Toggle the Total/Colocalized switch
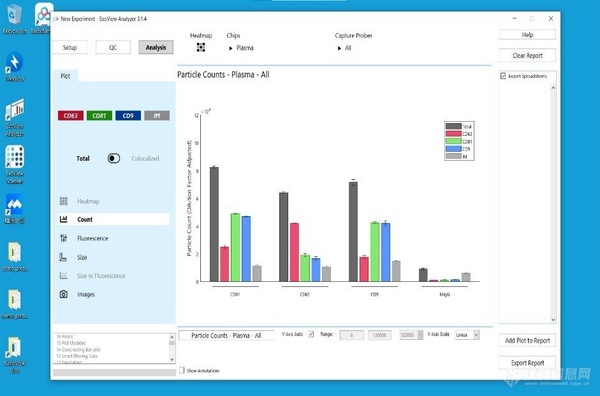Screen dimensions: 600x396 [x=114, y=158]
